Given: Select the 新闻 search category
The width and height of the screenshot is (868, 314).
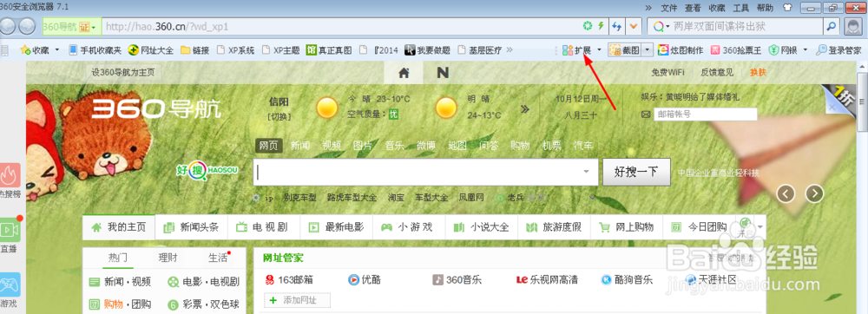Looking at the screenshot, I should 300,146.
